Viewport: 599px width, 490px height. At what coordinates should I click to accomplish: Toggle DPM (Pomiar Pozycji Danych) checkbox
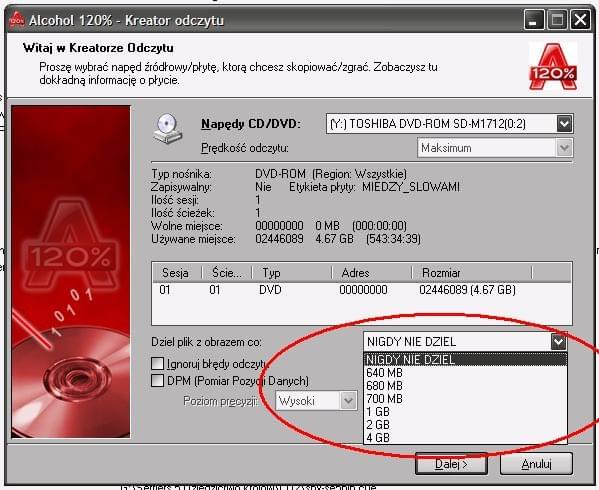point(157,381)
